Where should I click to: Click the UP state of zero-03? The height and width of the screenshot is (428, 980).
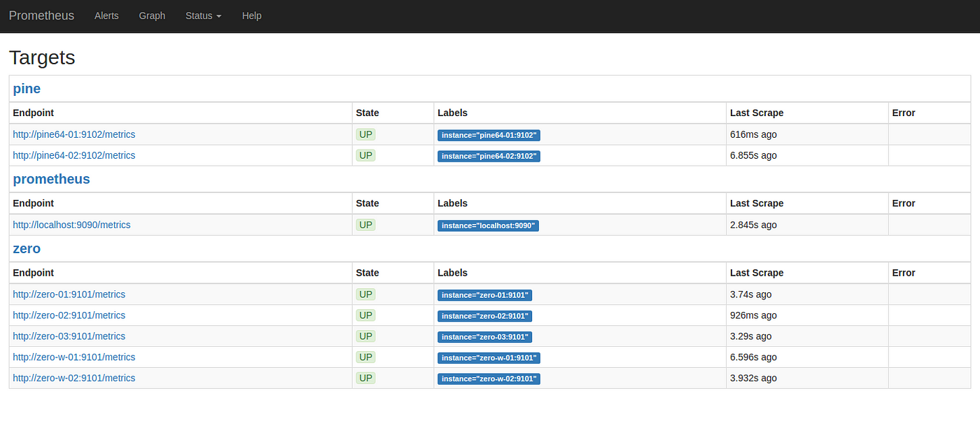pyautogui.click(x=365, y=336)
